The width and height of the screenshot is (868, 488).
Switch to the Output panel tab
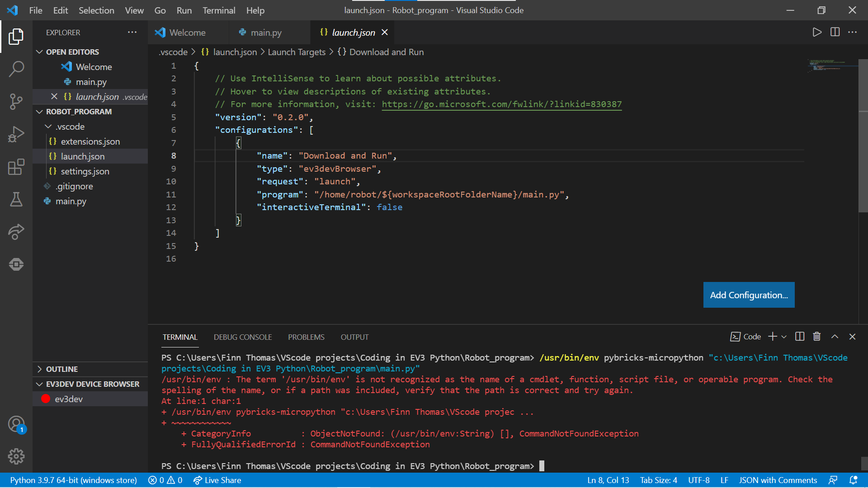[354, 337]
